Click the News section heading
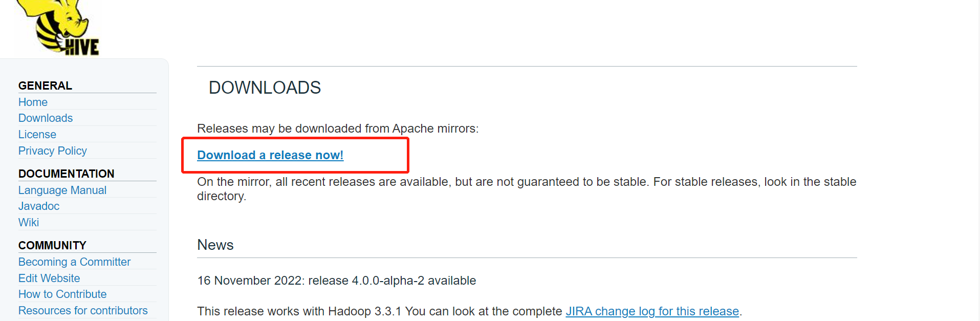Image resolution: width=980 pixels, height=321 pixels. click(x=215, y=245)
